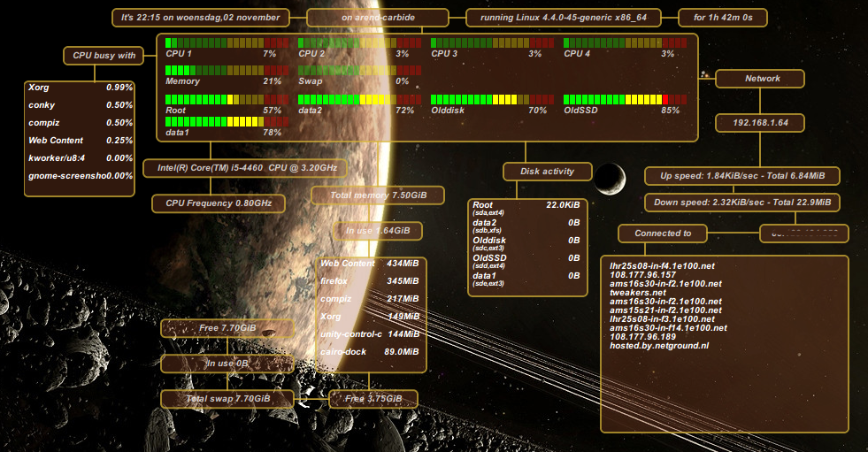The width and height of the screenshot is (868, 452).
Task: Click the "In use 1.64GiB" memory box
Action: click(x=378, y=231)
